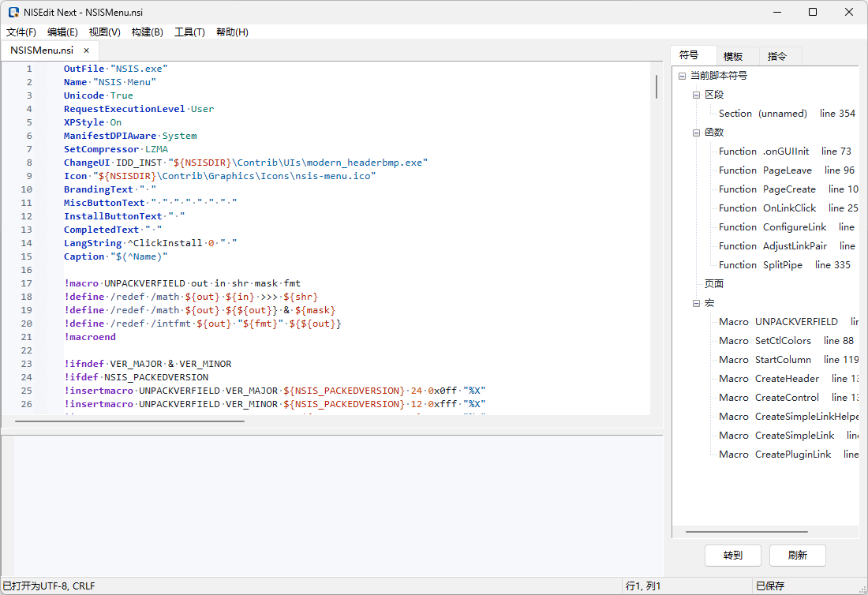Click !macro keyword on line 17
This screenshot has height=595, width=868.
click(80, 283)
